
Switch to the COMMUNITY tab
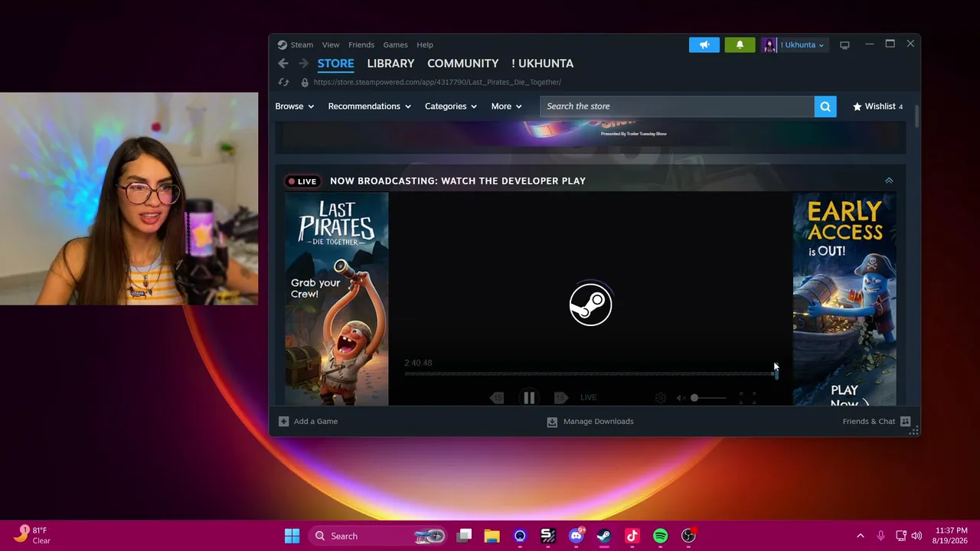point(462,64)
